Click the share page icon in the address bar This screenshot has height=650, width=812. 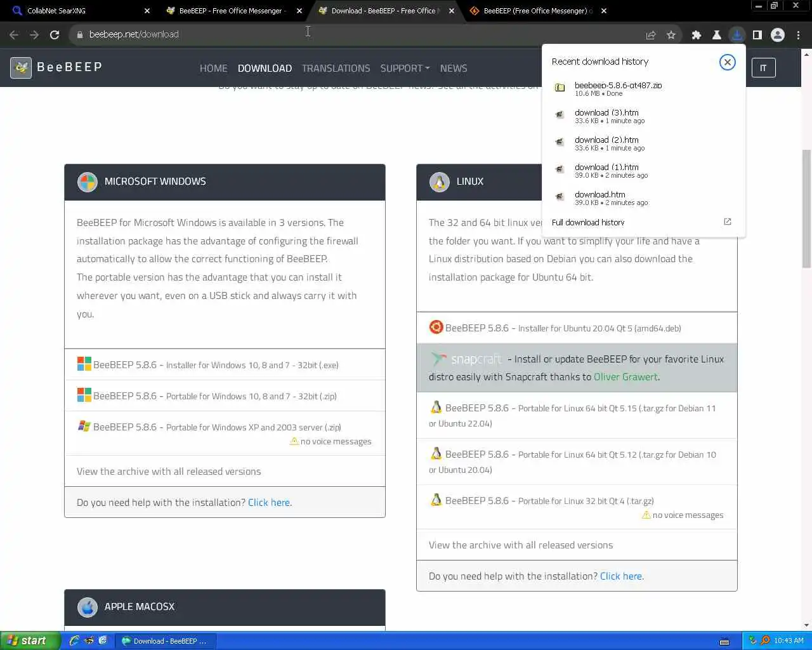pos(651,35)
